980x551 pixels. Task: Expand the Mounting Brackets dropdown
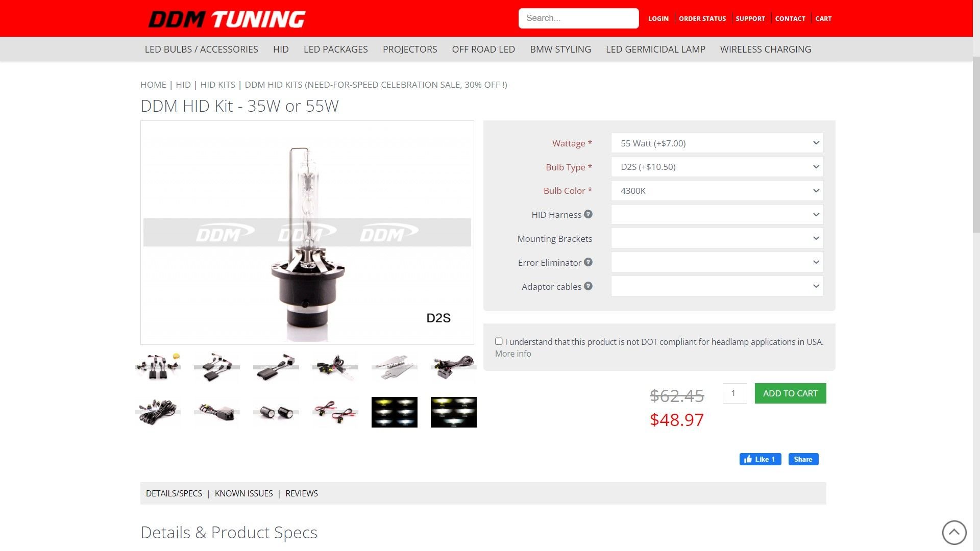[x=717, y=238]
